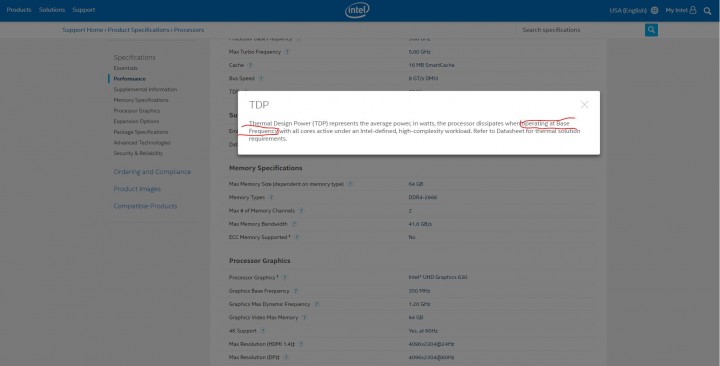Click help icon next to Max Turbo Frequency
720x366 pixels.
[287, 52]
